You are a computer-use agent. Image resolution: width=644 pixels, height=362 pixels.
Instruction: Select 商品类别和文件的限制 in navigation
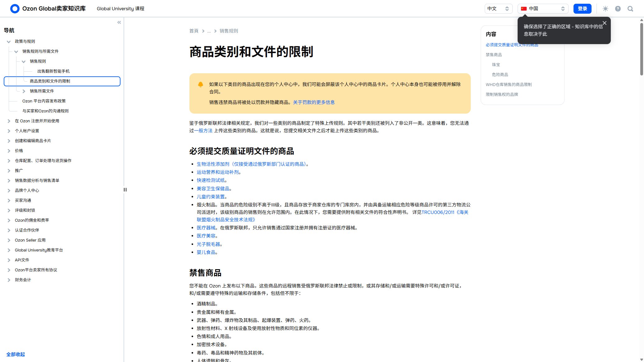(62, 81)
